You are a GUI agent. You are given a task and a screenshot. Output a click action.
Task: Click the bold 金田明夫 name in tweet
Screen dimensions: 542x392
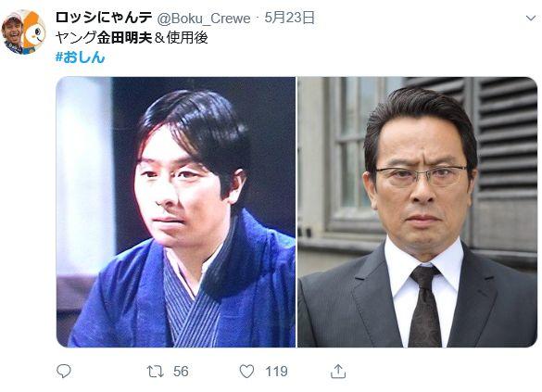(x=124, y=38)
